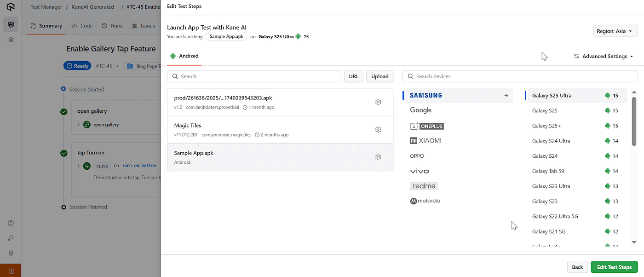Select the motorola brand
This screenshot has width=644, height=277.
click(425, 201)
